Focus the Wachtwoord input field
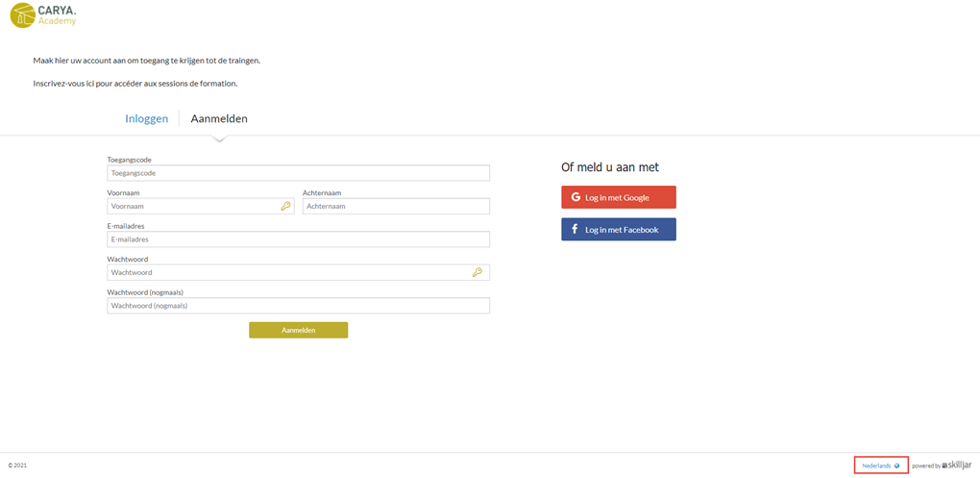The image size is (980, 478). pyautogui.click(x=298, y=272)
